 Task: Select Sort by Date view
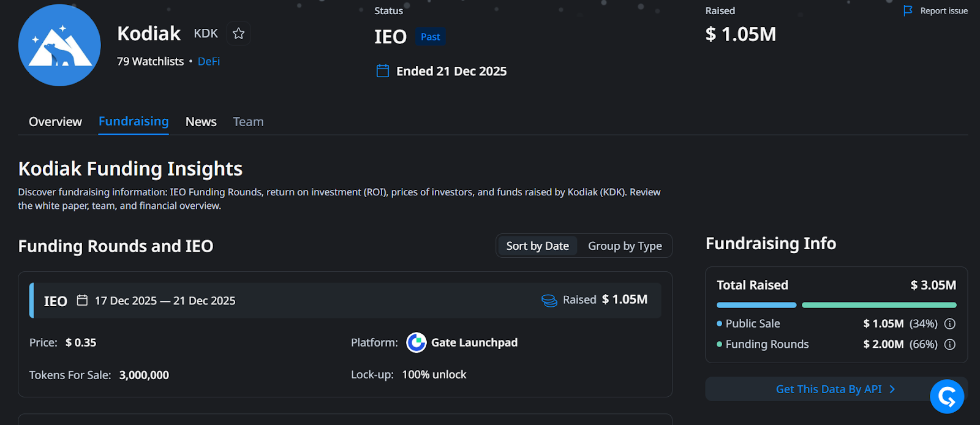(537, 246)
